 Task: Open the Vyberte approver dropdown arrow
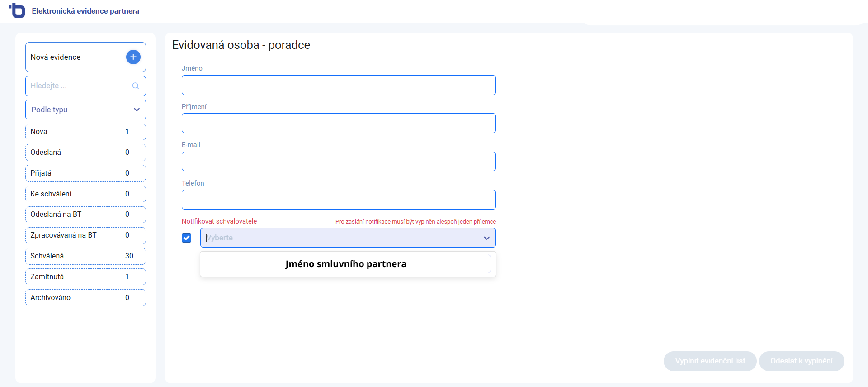pyautogui.click(x=486, y=238)
